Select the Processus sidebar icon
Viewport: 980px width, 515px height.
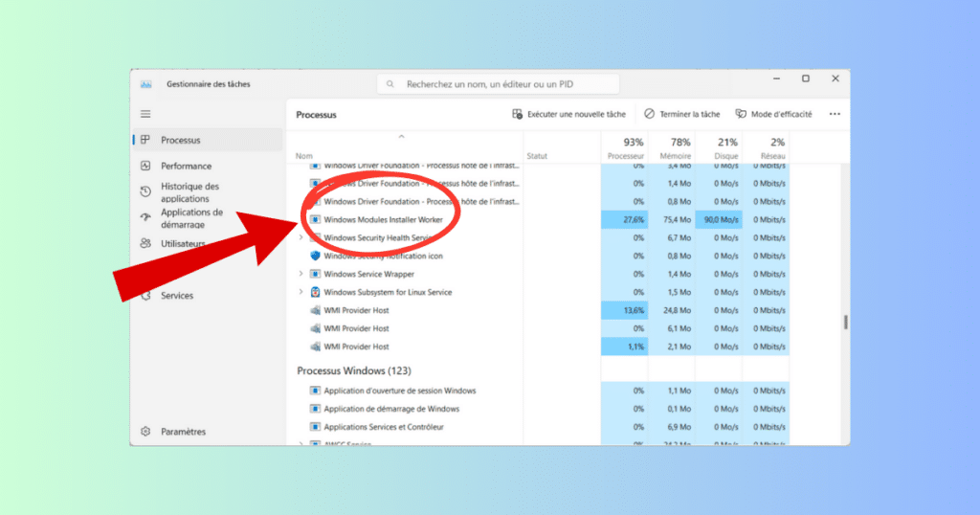145,140
